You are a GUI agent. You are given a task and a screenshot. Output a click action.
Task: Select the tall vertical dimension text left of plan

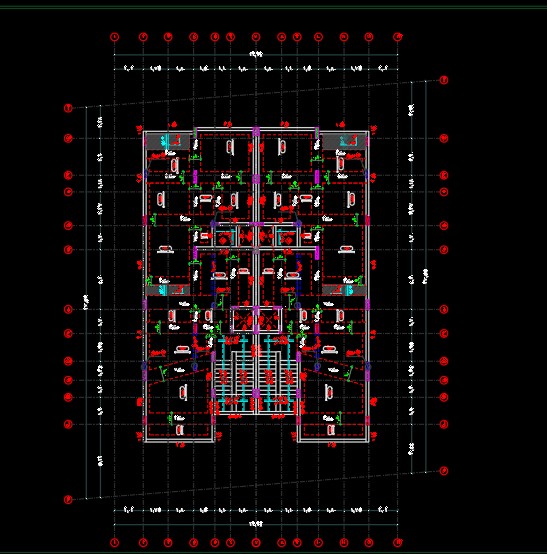[x=86, y=302]
